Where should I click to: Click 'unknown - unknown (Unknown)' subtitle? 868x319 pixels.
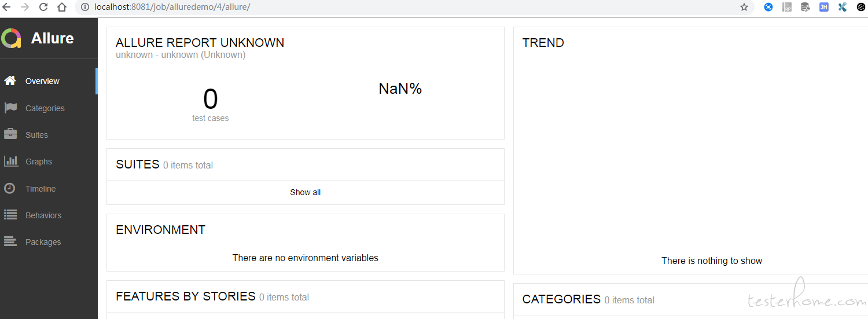pyautogui.click(x=181, y=55)
